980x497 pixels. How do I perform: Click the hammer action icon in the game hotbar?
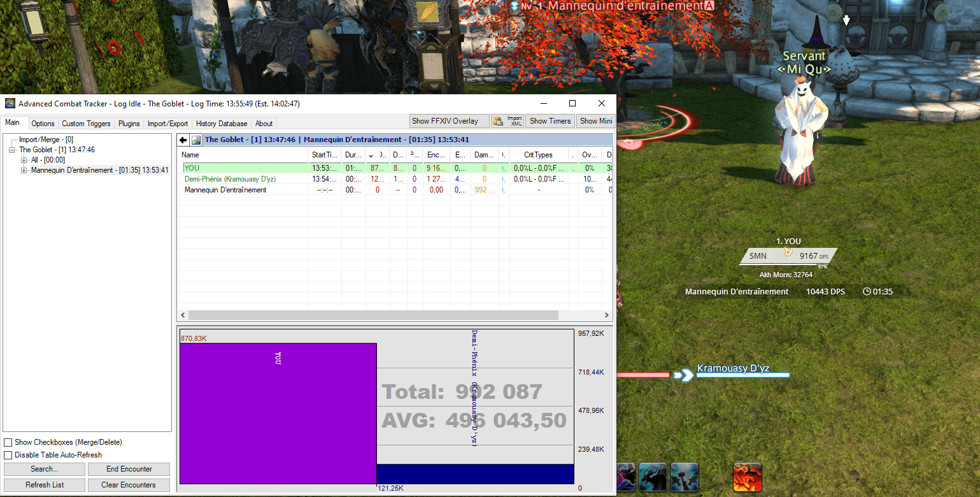click(685, 477)
